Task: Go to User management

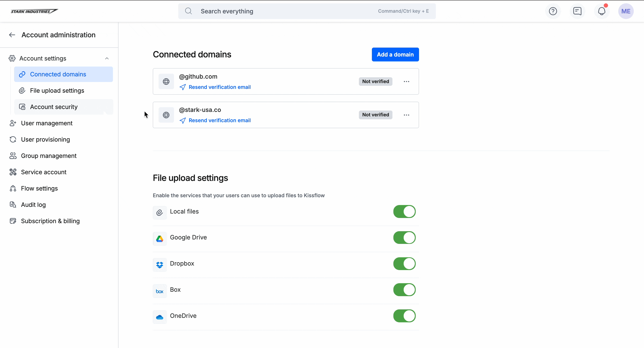Action: (47, 123)
